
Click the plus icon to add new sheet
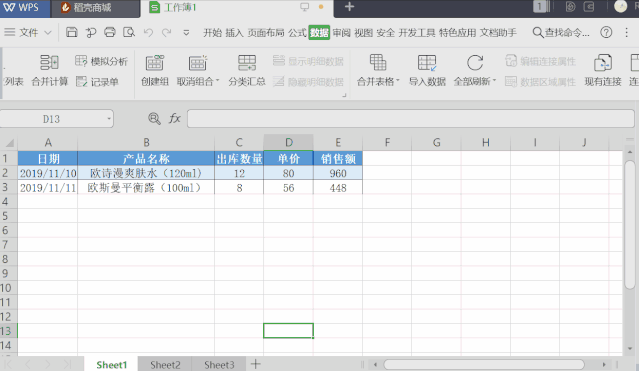click(256, 364)
